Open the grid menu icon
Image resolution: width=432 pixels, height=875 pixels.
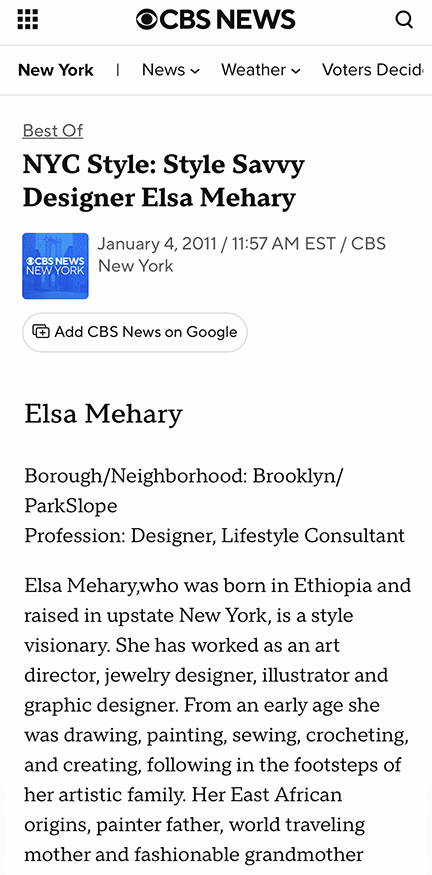pos(28,20)
